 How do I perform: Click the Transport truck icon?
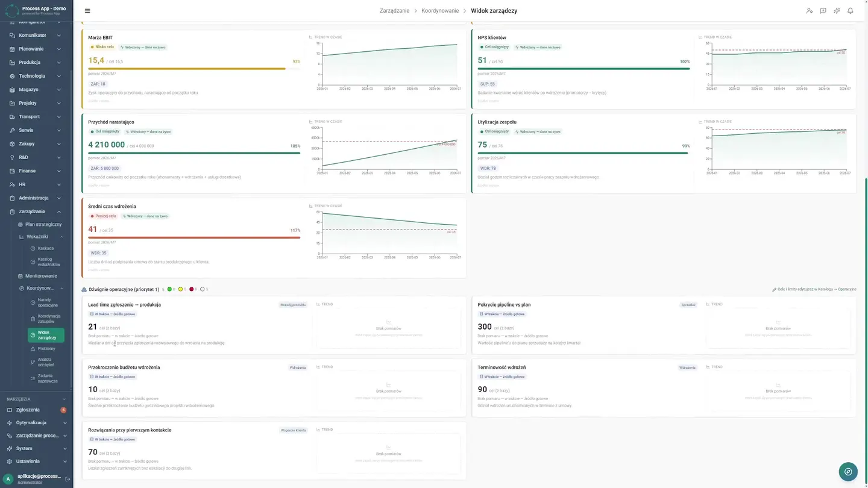click(x=12, y=117)
